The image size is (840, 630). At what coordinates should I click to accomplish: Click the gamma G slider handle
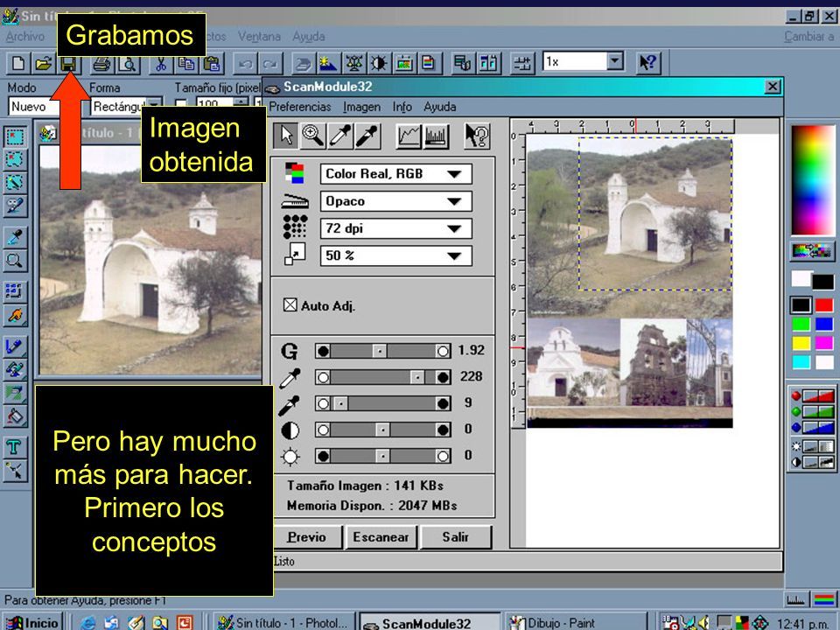point(379,351)
